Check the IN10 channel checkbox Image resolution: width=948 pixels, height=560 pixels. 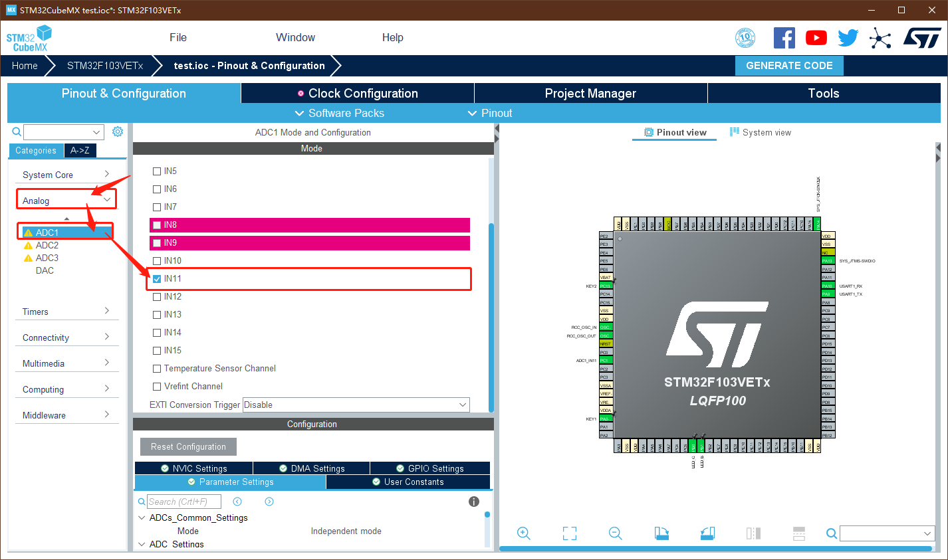157,261
